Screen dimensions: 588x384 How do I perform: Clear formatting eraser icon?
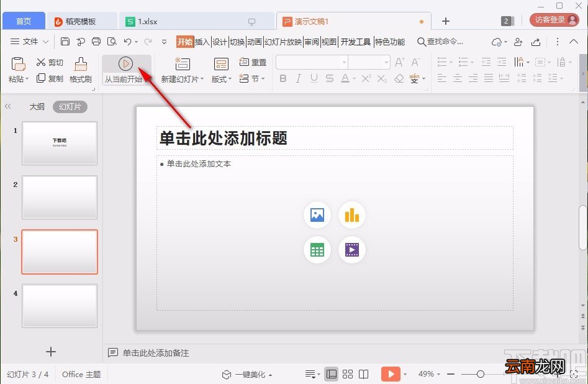pyautogui.click(x=399, y=78)
